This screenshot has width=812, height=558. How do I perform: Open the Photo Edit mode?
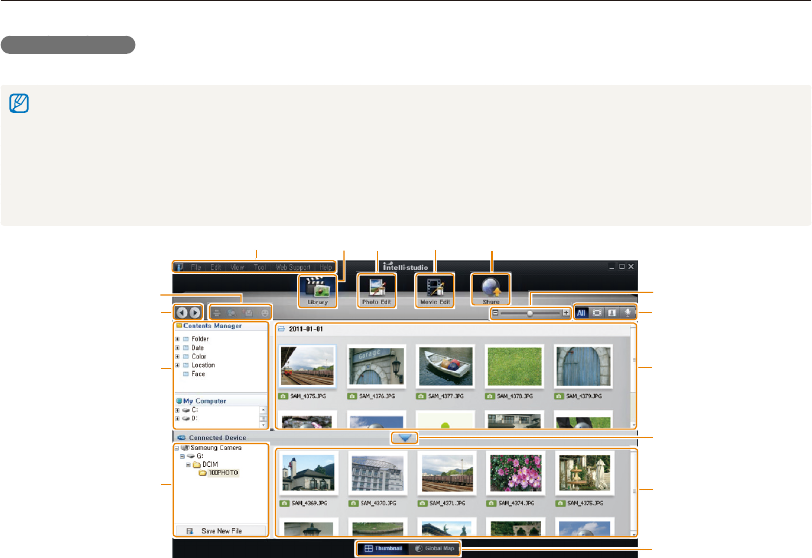point(376,291)
